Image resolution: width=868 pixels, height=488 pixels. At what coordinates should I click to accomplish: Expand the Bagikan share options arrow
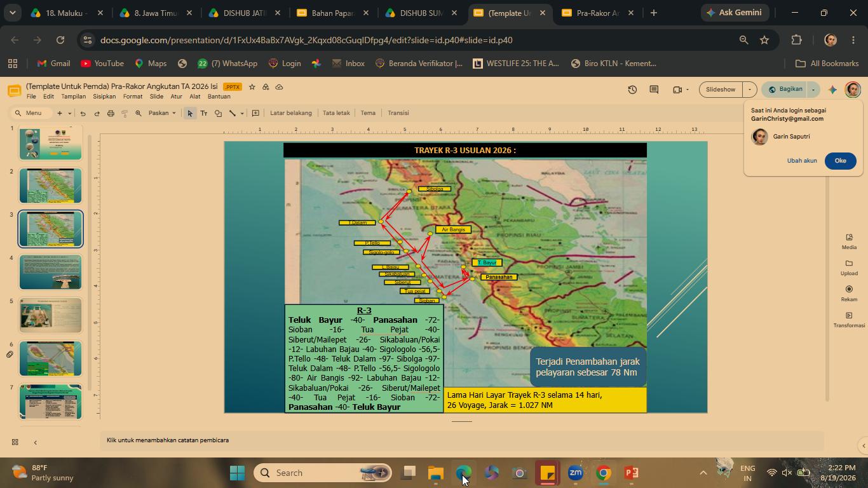(813, 90)
